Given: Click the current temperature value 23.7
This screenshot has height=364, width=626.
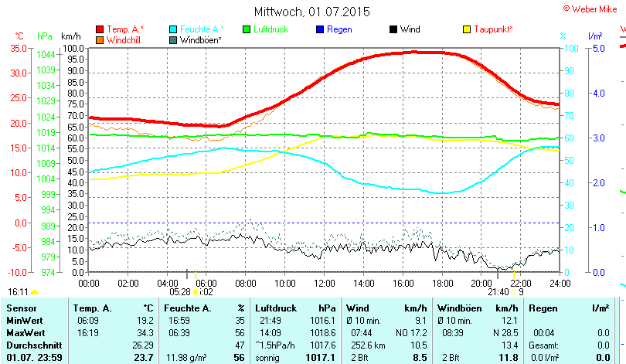Looking at the screenshot, I should pyautogui.click(x=144, y=358).
